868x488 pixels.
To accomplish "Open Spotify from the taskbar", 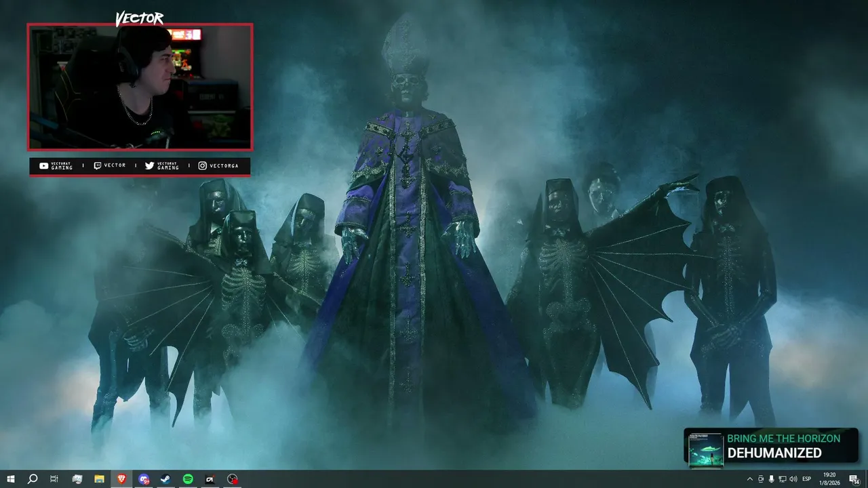I will [188, 479].
